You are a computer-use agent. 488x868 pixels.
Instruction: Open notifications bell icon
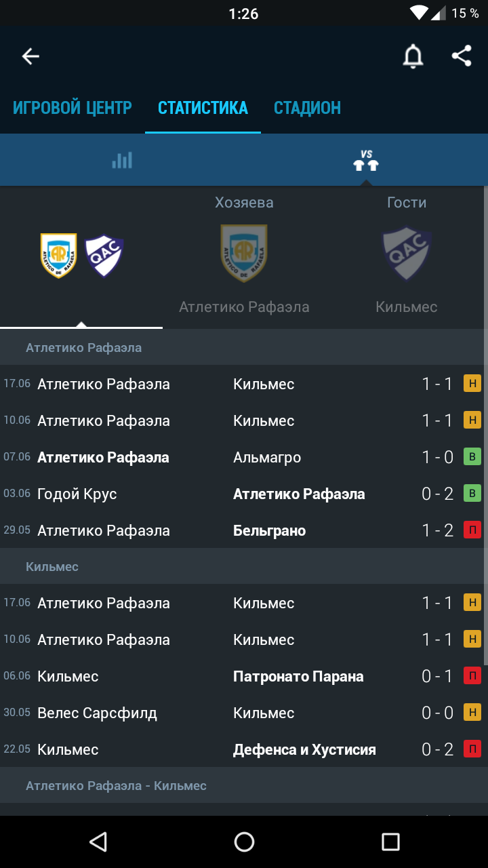tap(413, 56)
